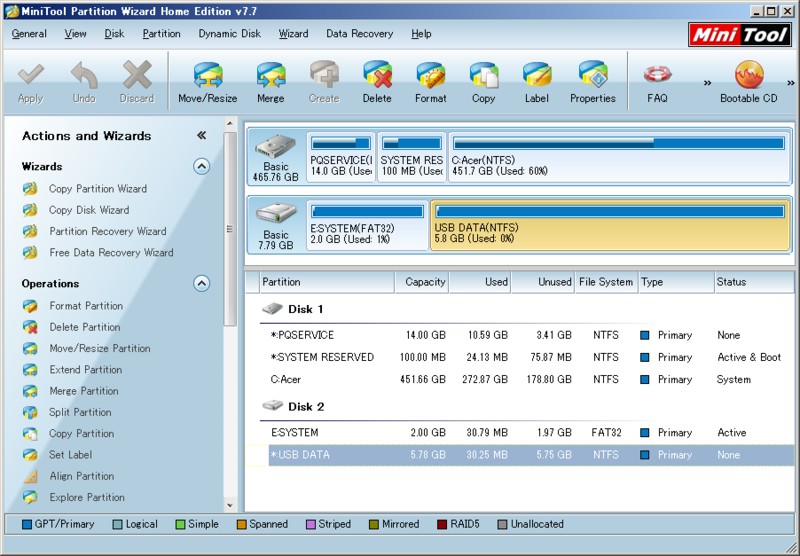800x556 pixels.
Task: Click the sidebar Move/Resize Partition icon
Action: click(30, 348)
